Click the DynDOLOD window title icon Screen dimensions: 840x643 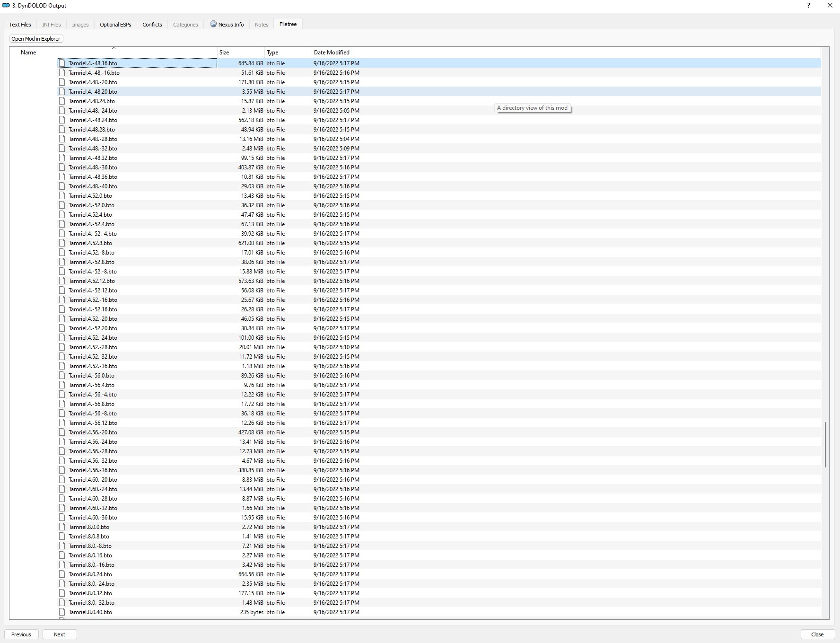coord(6,5)
